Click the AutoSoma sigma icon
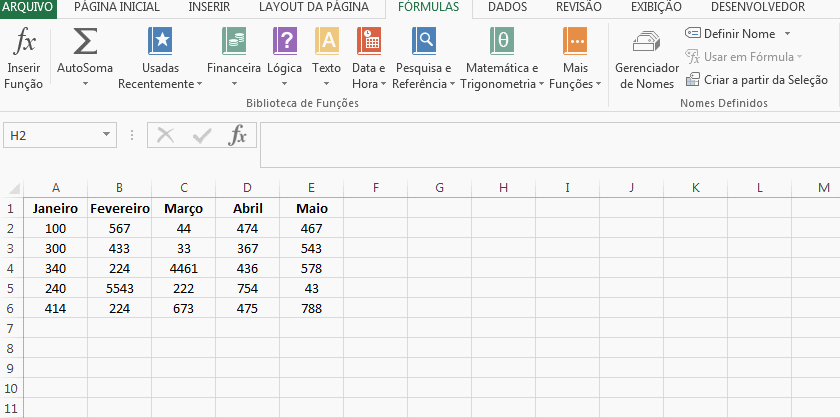The image size is (840, 418). click(85, 45)
